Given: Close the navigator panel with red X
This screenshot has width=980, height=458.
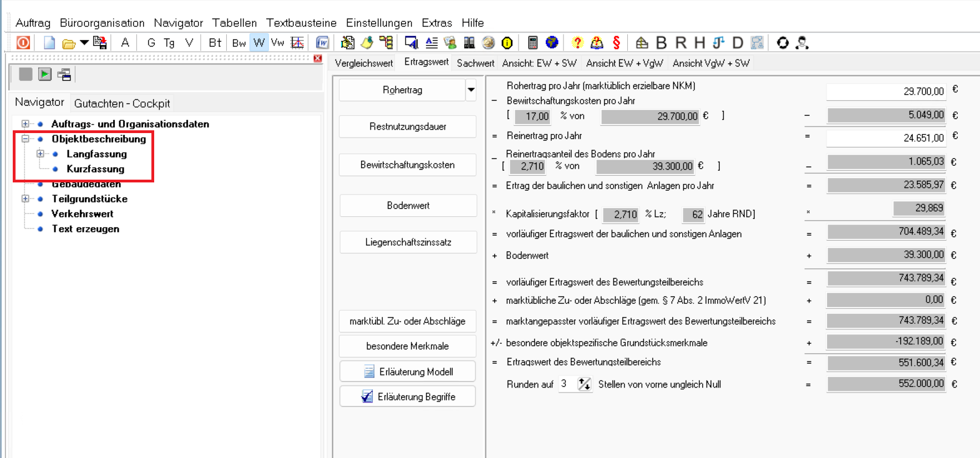Looking at the screenshot, I should point(318,58).
